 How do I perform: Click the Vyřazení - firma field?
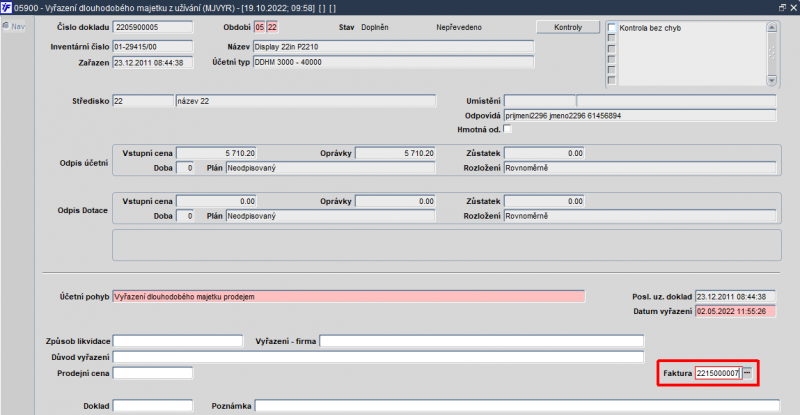(x=482, y=341)
